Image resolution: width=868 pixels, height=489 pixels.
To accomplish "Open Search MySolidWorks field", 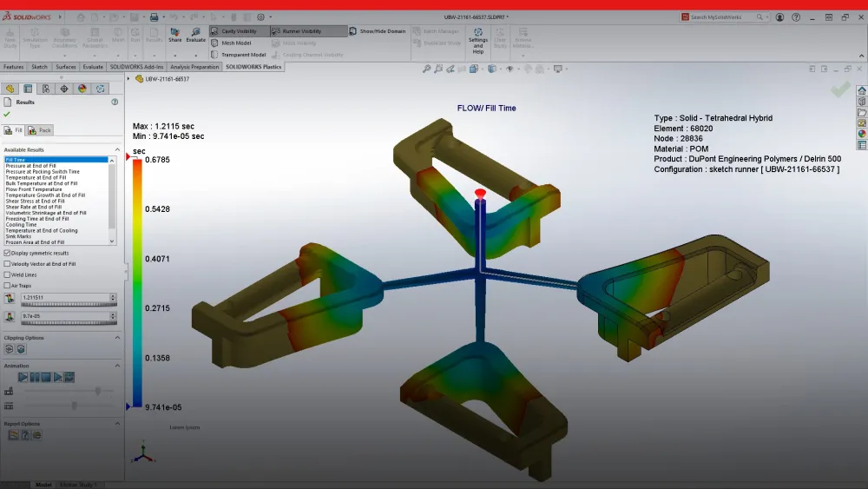I will (x=725, y=17).
